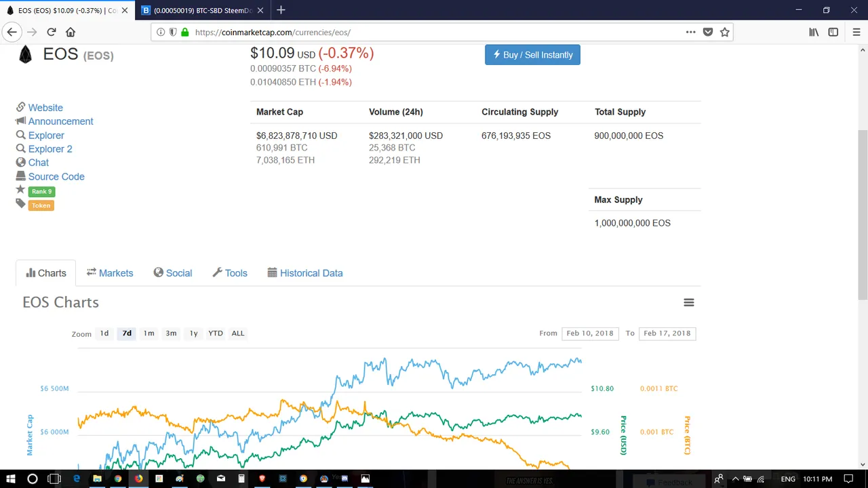Screen dimensions: 868x488
Task: Click the ENG language indicator
Action: pos(788,479)
